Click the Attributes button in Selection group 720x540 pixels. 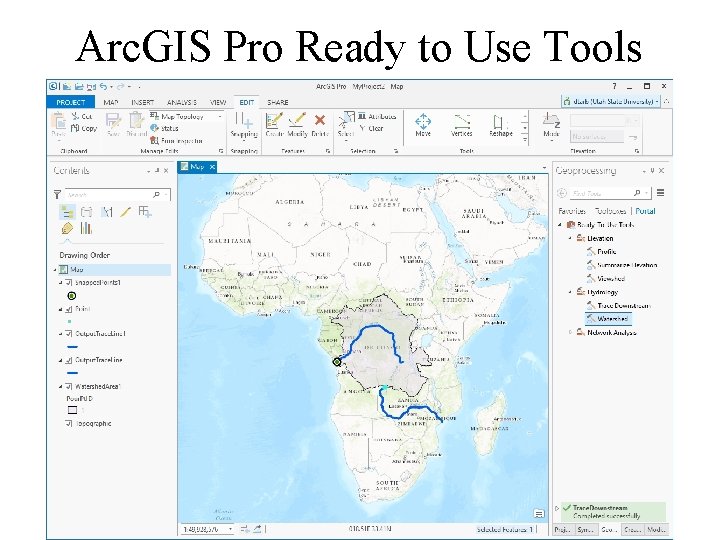(376, 117)
